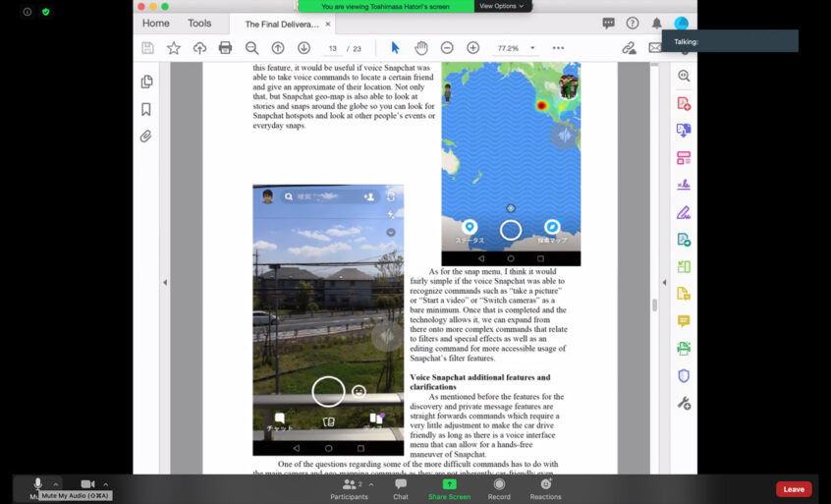The height and width of the screenshot is (504, 831).
Task: Select the arrow selection tool
Action: tap(395, 48)
